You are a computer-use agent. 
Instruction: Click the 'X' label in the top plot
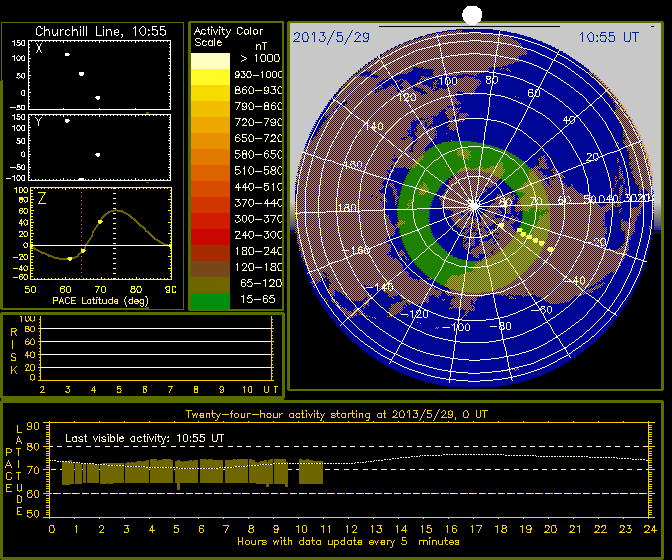(39, 48)
